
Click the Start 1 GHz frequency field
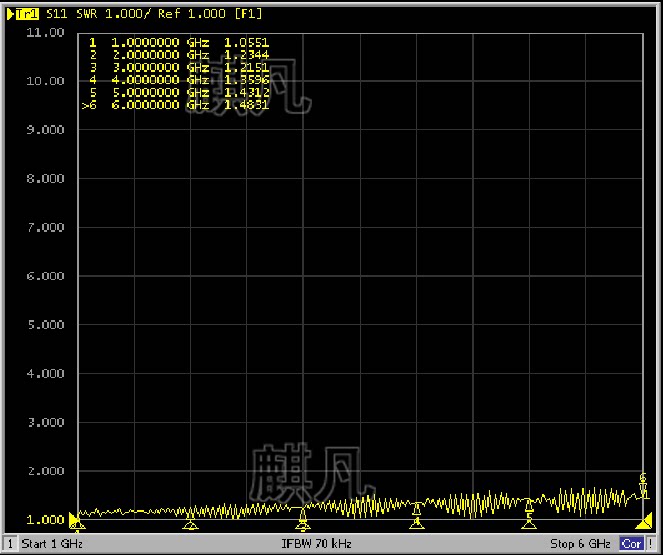pos(52,544)
